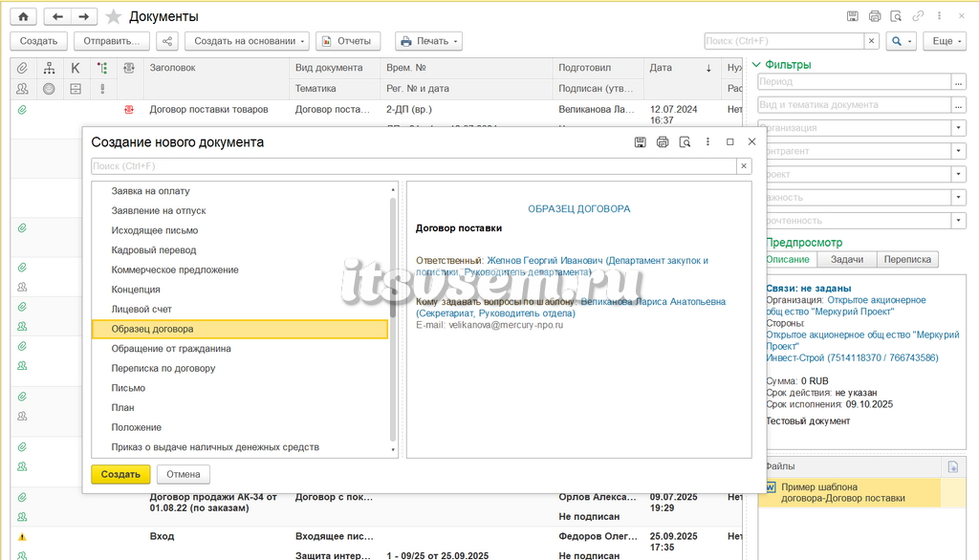Click yellow Создать button in dialog
This screenshot has height=560, width=979.
120,474
